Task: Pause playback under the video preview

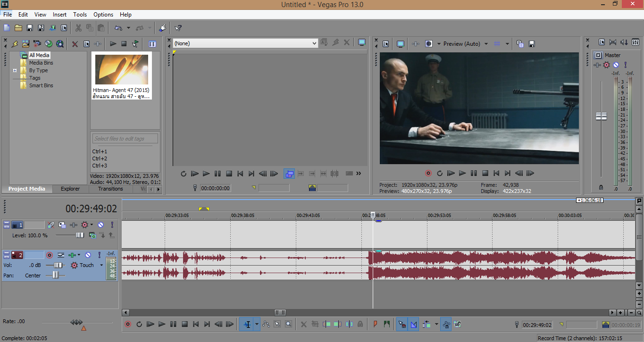Action: (x=474, y=173)
